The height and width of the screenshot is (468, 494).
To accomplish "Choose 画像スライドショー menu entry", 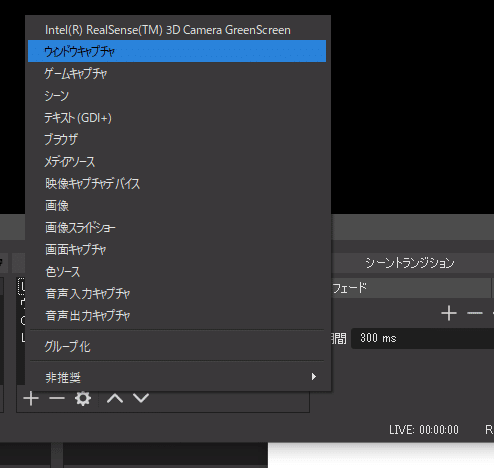I will coord(177,228).
